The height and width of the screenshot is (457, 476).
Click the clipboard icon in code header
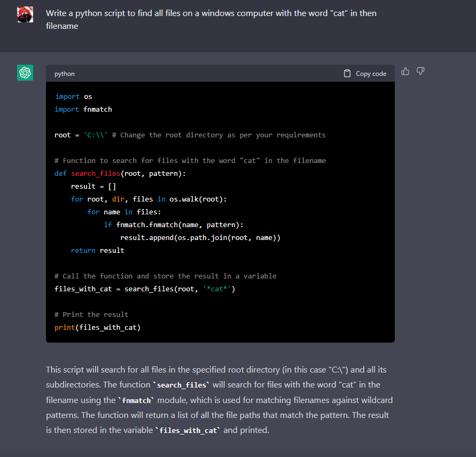click(x=347, y=74)
